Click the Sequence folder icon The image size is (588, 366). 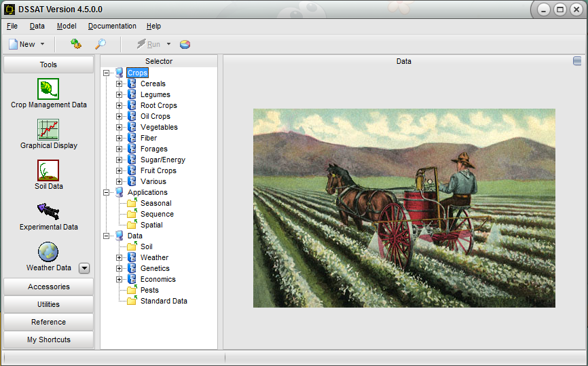(x=132, y=214)
